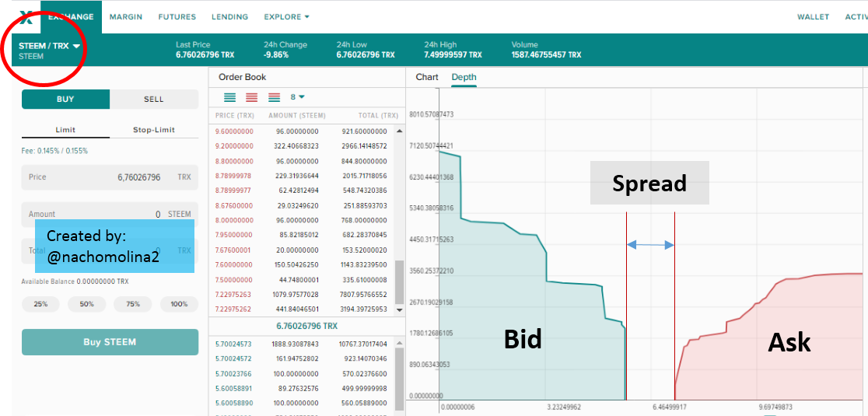Choose the Limit order type
The width and height of the screenshot is (868, 416).
click(65, 130)
